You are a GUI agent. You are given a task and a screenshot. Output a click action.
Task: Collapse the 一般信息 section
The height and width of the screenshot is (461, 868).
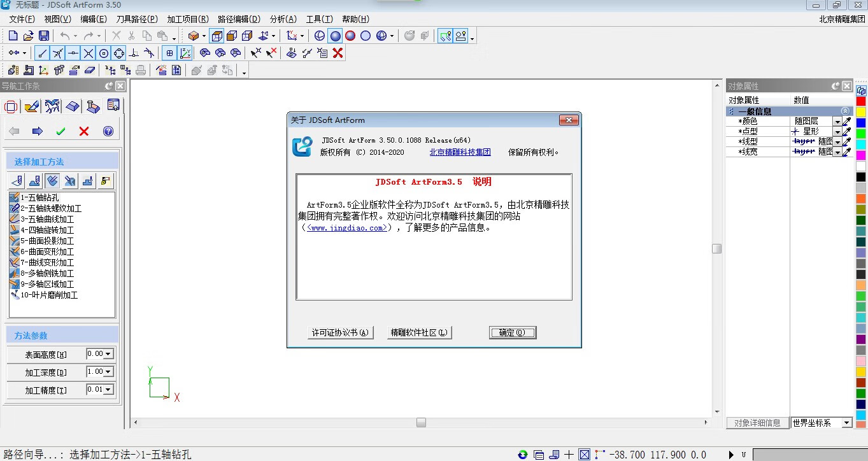click(x=845, y=111)
